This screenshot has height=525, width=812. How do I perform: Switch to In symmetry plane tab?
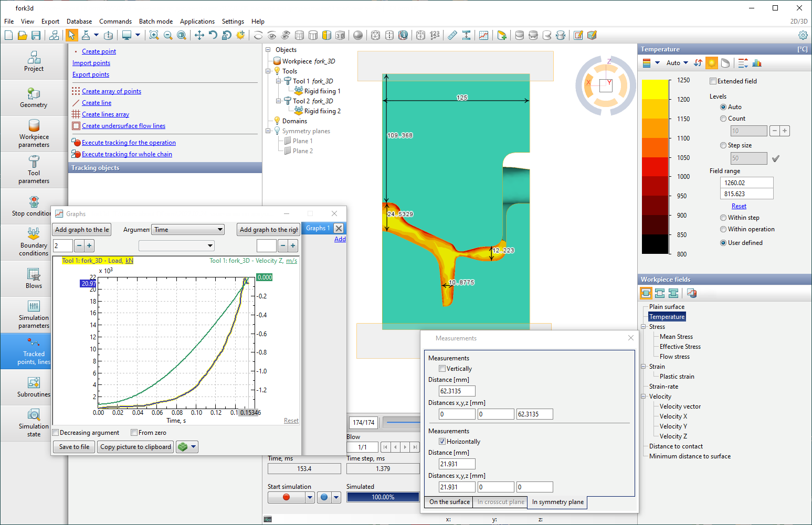pos(557,502)
